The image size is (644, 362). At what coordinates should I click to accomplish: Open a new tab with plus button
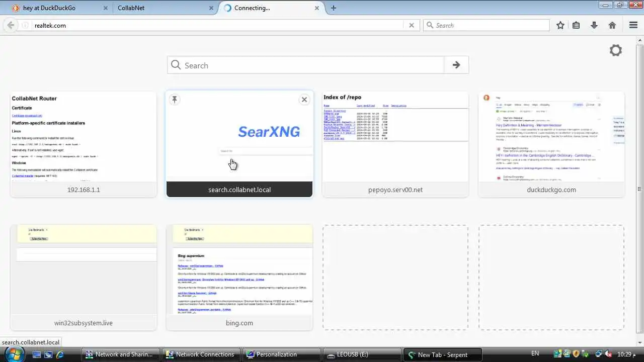click(x=334, y=8)
